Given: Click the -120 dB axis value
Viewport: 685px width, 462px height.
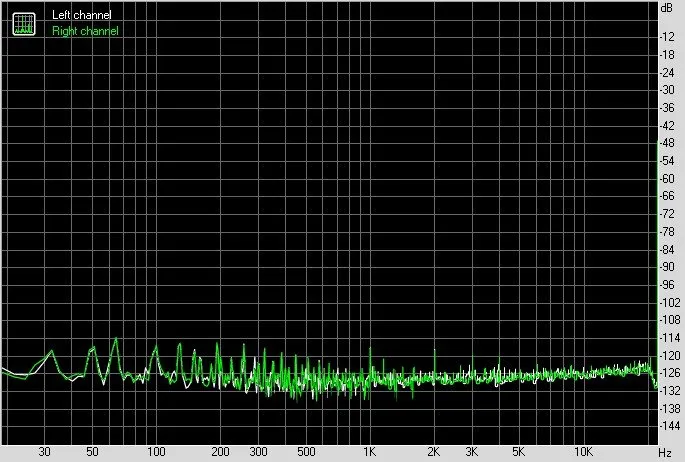Looking at the screenshot, I should (x=669, y=355).
